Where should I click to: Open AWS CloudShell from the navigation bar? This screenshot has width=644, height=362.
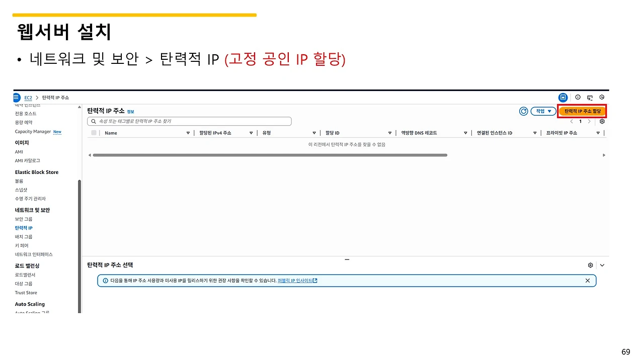click(563, 97)
